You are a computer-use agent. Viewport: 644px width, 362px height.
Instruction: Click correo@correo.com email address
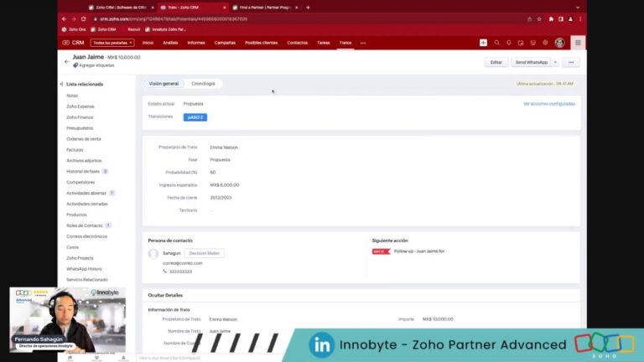coord(183,263)
